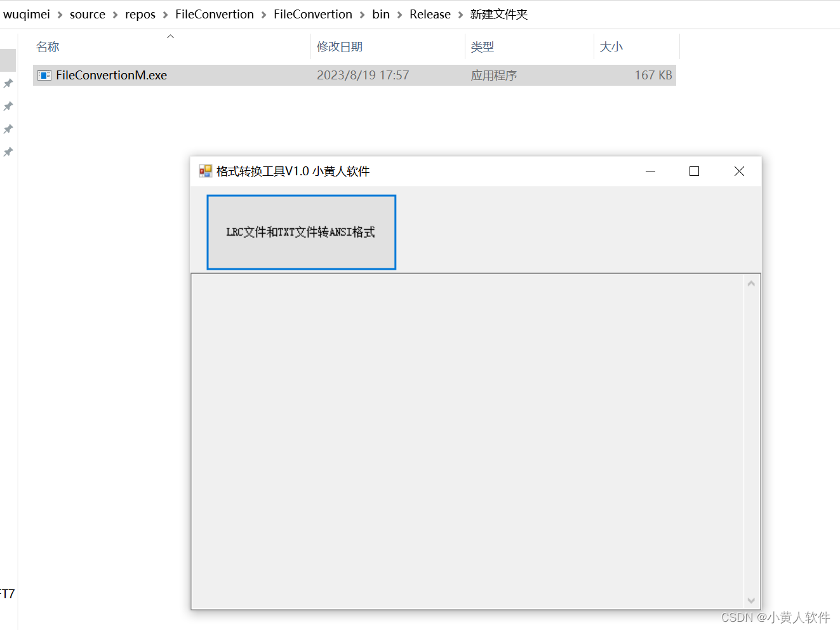Viewport: 840px width, 630px height.
Task: Click the bottom pin icon in the sidebar
Action: [x=8, y=152]
